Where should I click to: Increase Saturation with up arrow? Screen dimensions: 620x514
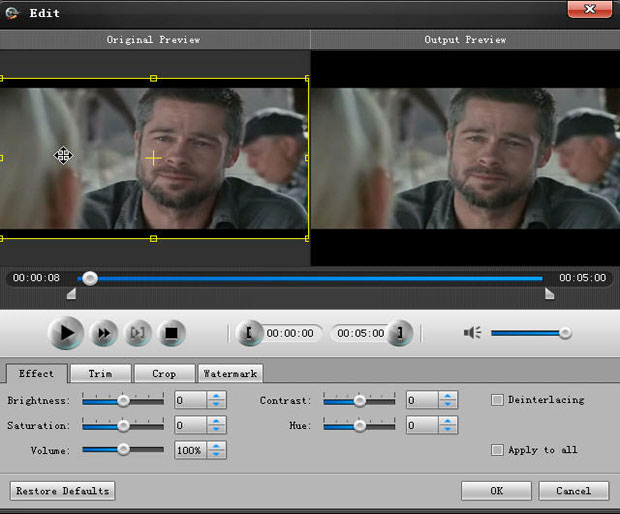pyautogui.click(x=216, y=421)
